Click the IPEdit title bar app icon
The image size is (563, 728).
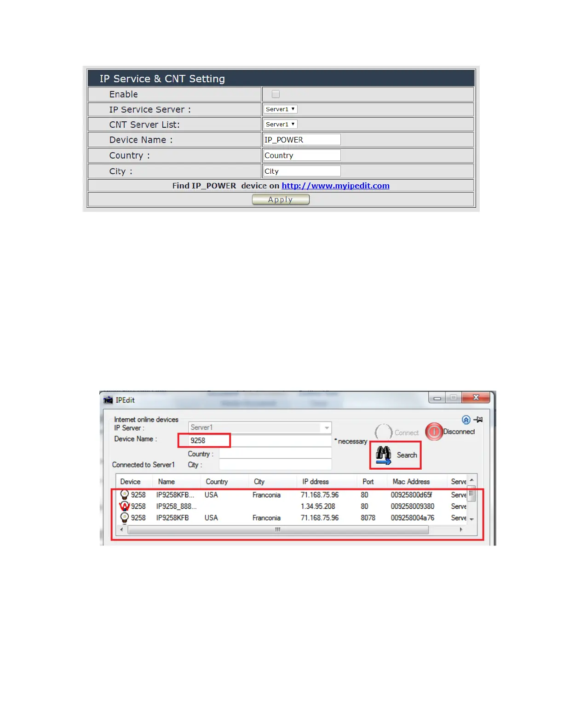(x=108, y=400)
